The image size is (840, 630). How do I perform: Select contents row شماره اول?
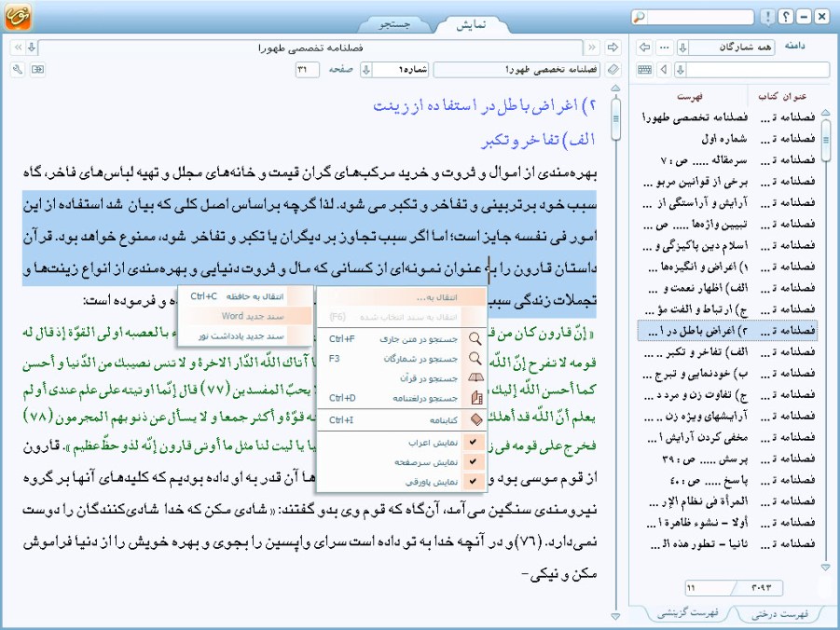(727, 138)
